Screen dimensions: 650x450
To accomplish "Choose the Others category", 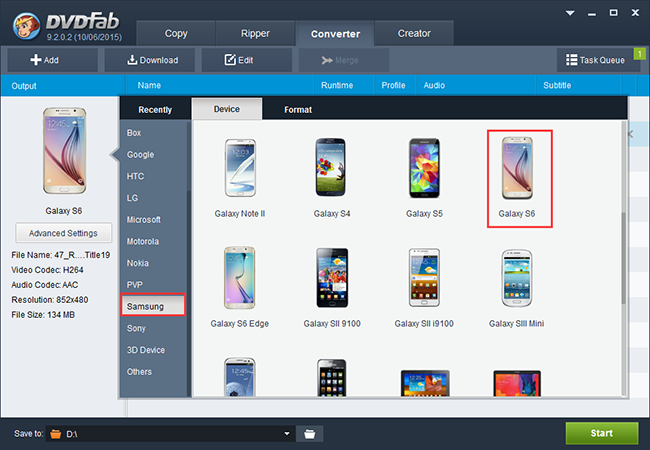I will click(153, 372).
